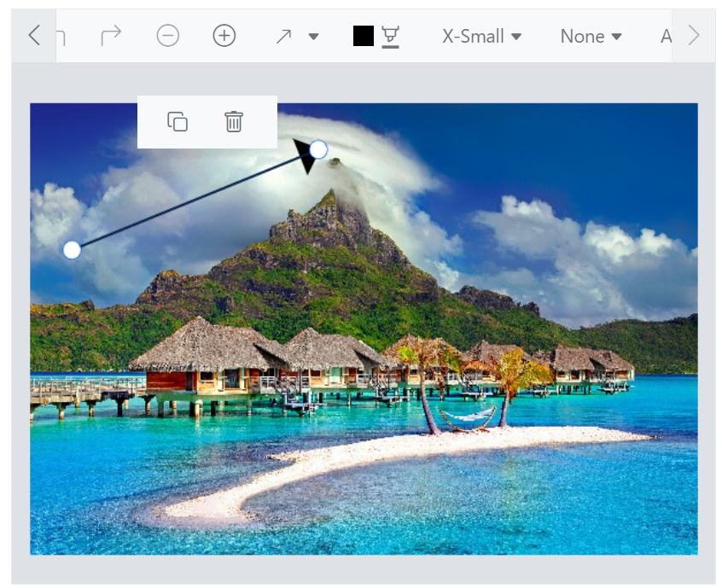The height and width of the screenshot is (588, 722).
Task: Select the arrow's lower endpoint handle
Action: 72,250
